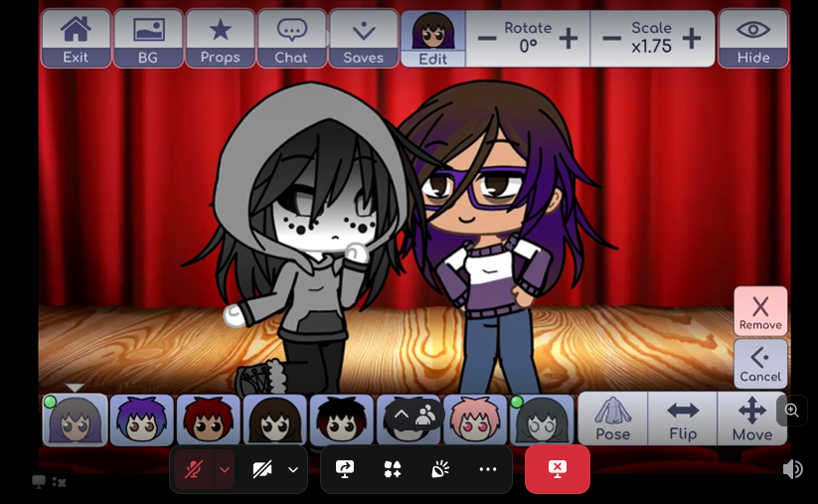This screenshot has width=818, height=504.
Task: Expand microphone options chevron
Action: point(225,469)
